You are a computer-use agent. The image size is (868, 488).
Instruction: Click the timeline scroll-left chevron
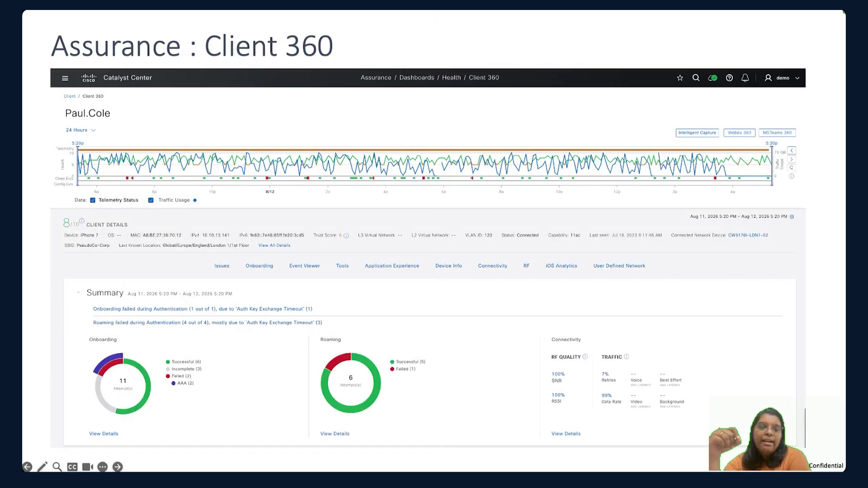click(792, 150)
